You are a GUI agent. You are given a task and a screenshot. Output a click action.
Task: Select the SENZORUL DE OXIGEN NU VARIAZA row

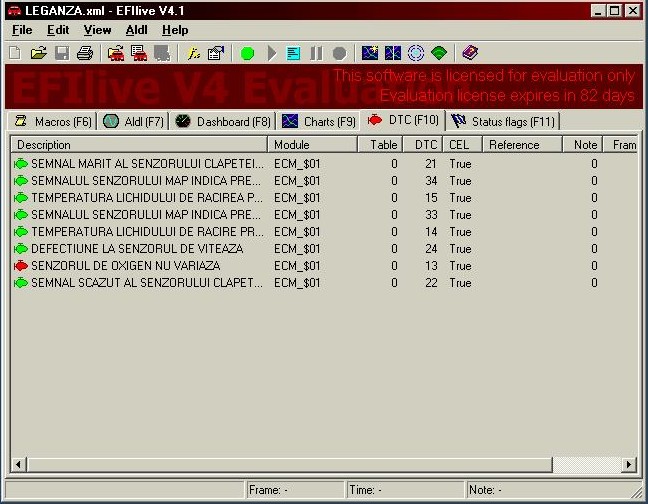tap(125, 266)
